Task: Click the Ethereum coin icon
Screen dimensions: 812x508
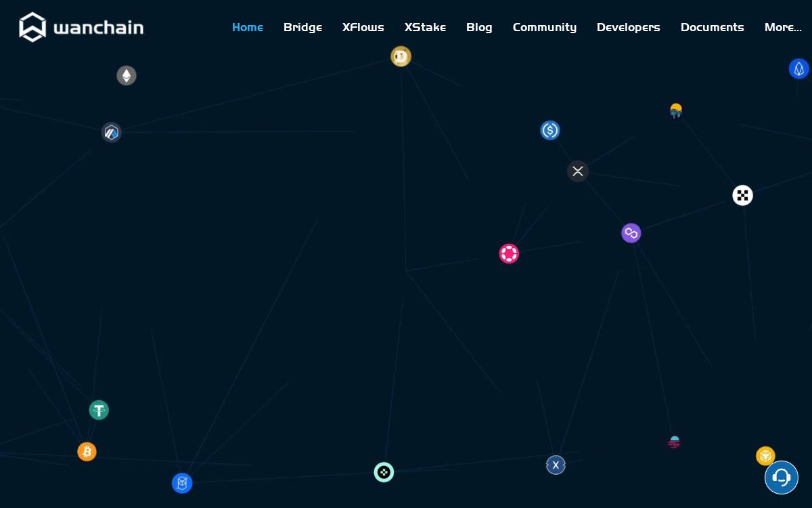Action: [x=127, y=75]
